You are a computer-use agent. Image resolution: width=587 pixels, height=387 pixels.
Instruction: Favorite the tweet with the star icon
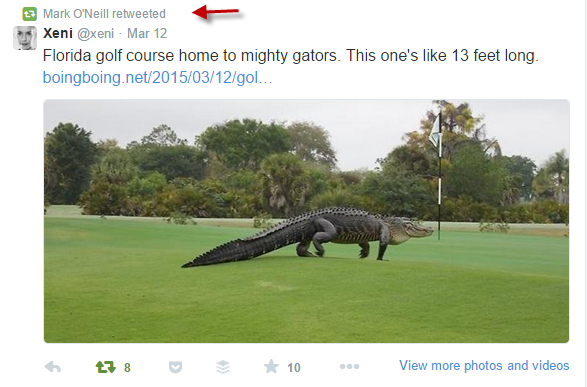[271, 366]
